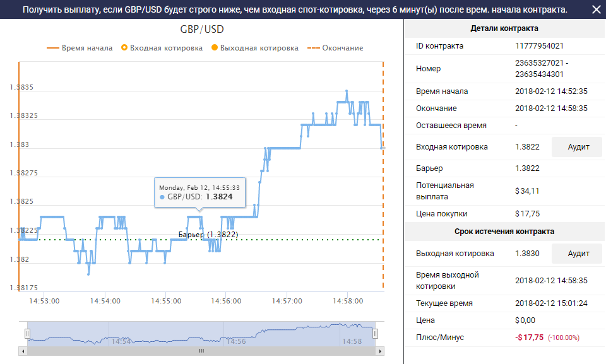Click 1.3835 label on price axis
Screen dimensions: 606x364
21,87
